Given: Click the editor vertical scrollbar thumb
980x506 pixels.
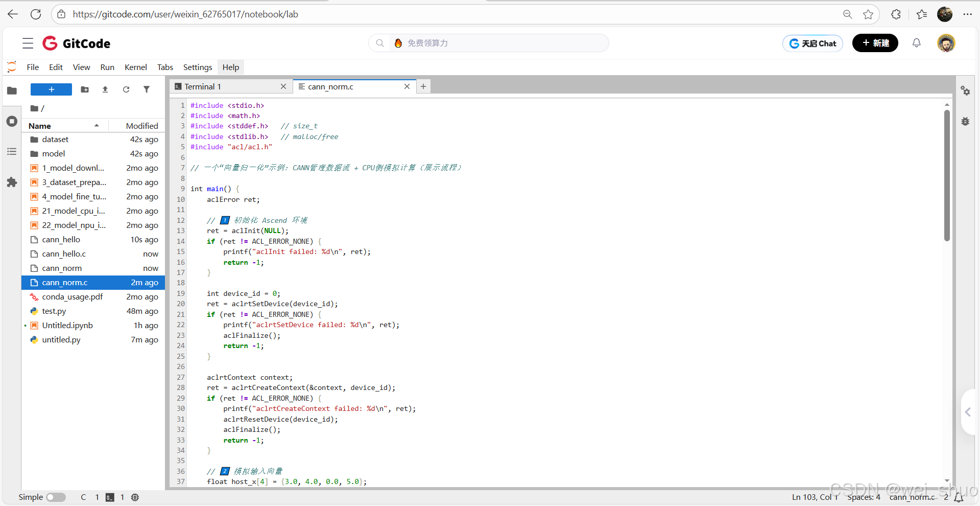Looking at the screenshot, I should 946,175.
